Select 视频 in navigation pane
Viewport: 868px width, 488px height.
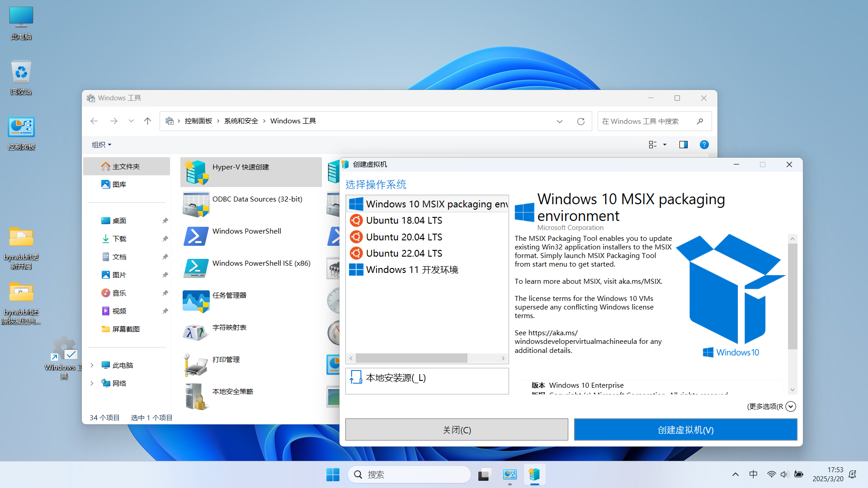click(127, 311)
